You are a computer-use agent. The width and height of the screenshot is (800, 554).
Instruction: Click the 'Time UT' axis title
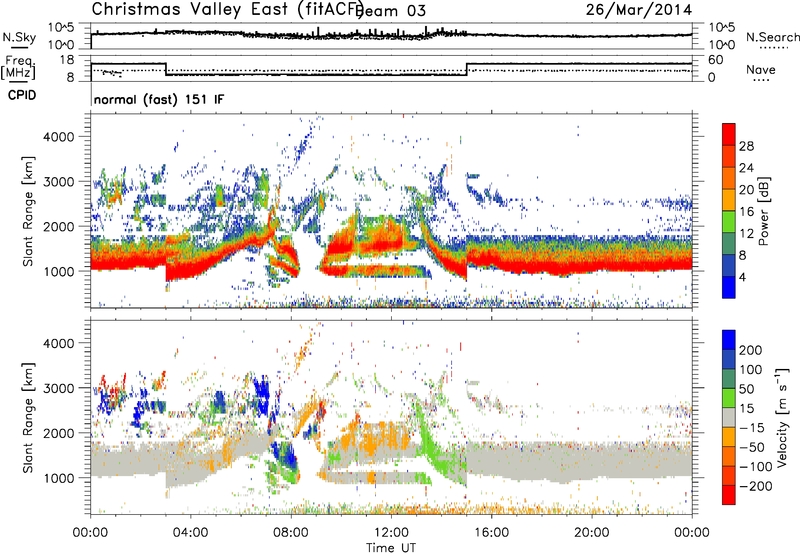pyautogui.click(x=391, y=548)
